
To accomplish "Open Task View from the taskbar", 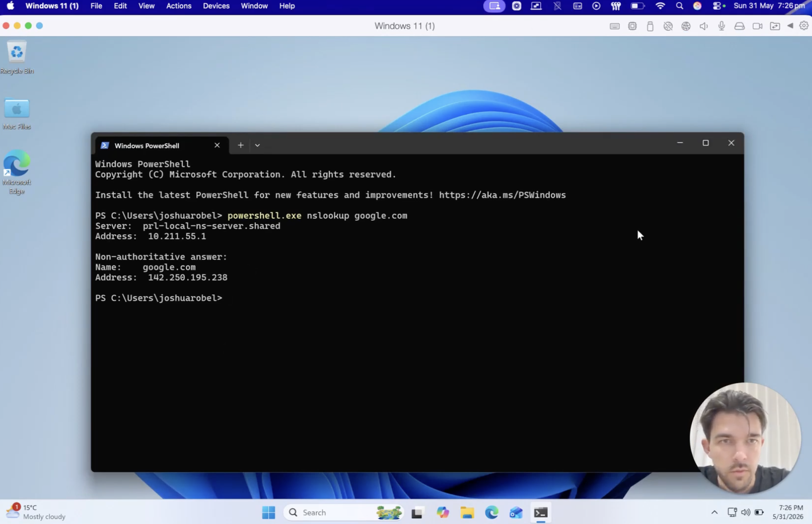I will coord(417,512).
